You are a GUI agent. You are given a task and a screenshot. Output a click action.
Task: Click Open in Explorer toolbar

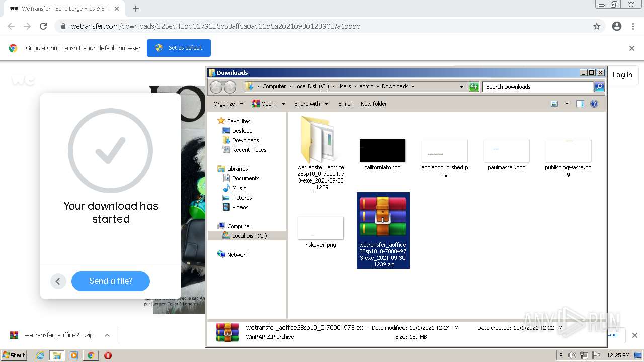click(x=263, y=104)
